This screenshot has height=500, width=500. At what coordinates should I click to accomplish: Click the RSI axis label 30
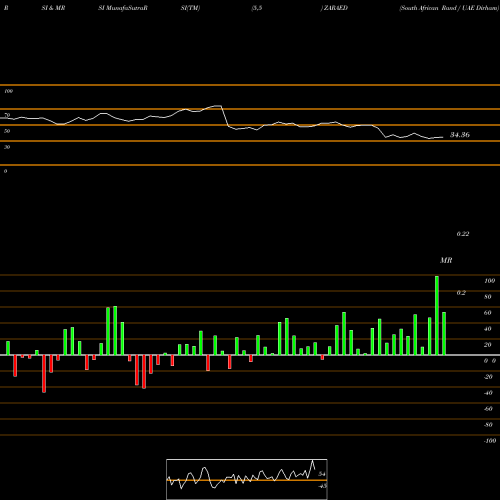pyautogui.click(x=7, y=147)
